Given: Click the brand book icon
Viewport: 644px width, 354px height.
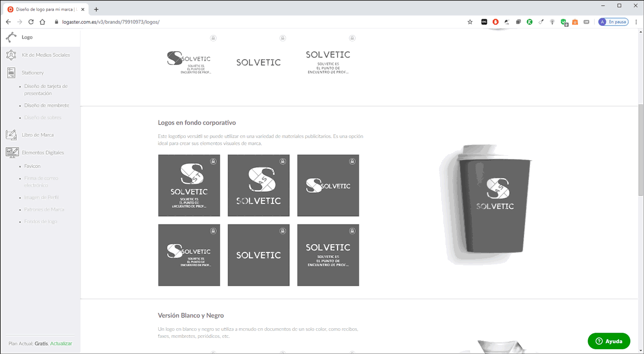Looking at the screenshot, I should point(11,135).
